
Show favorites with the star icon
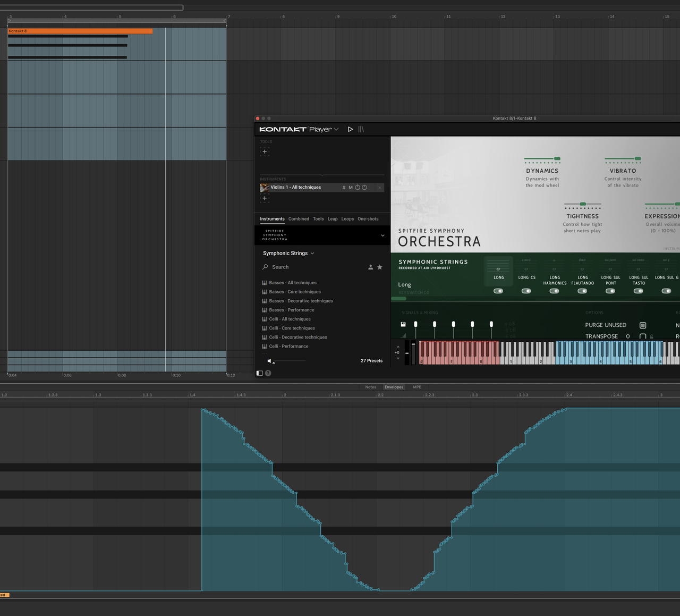click(x=380, y=267)
